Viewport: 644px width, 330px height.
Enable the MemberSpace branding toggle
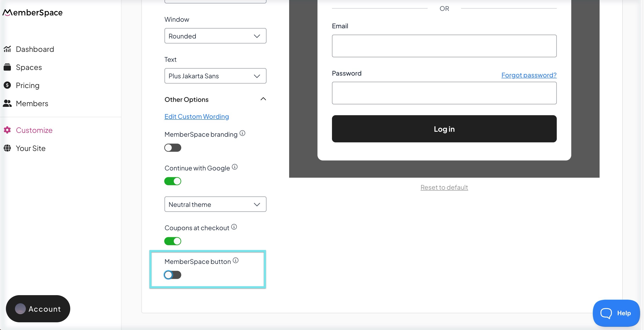(x=172, y=148)
